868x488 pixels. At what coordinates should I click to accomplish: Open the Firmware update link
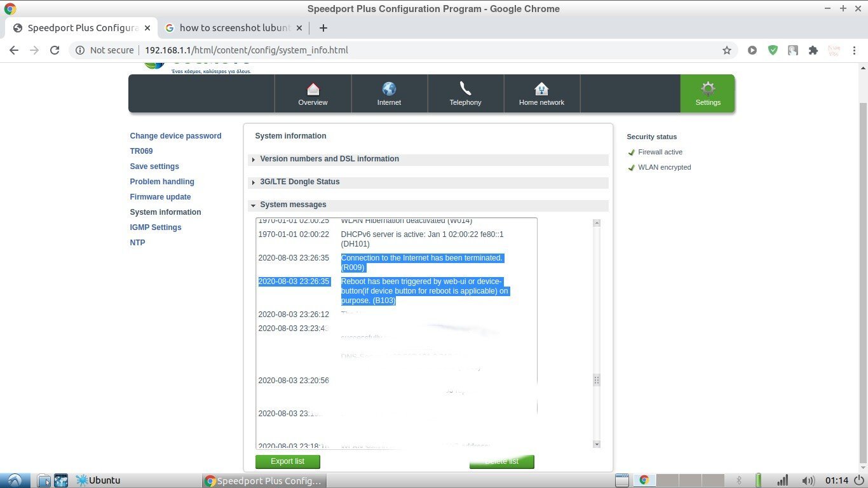coord(160,197)
